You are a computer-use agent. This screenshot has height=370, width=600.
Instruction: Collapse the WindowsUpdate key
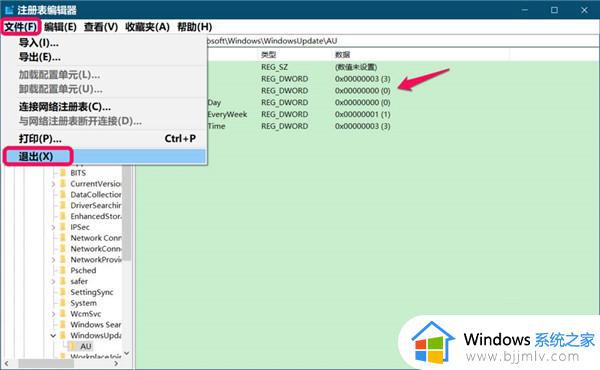53,336
